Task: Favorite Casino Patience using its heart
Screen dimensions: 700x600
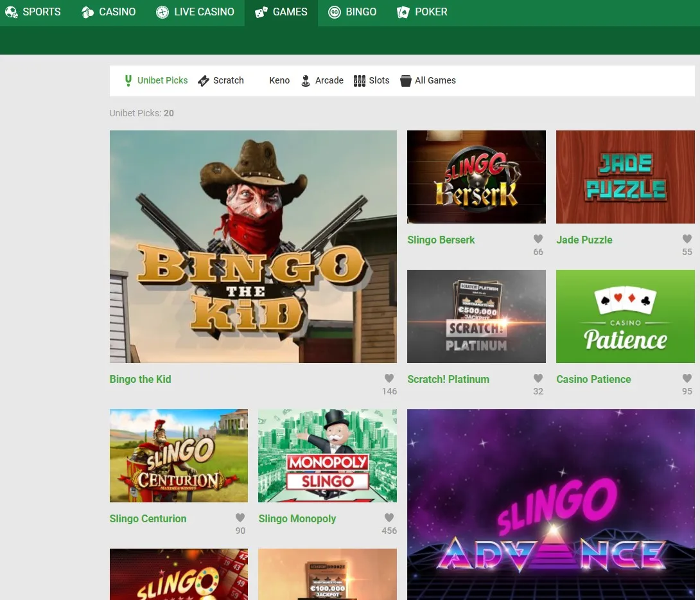Action: pos(687,378)
